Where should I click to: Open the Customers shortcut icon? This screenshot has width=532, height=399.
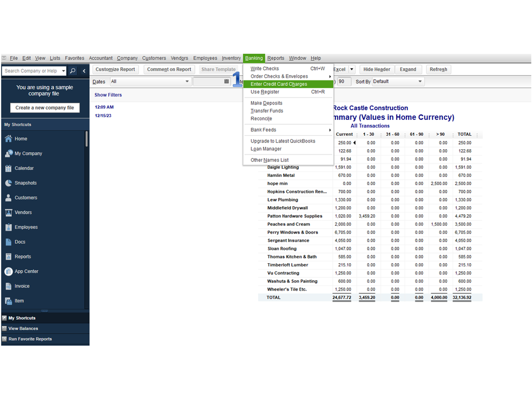point(9,198)
